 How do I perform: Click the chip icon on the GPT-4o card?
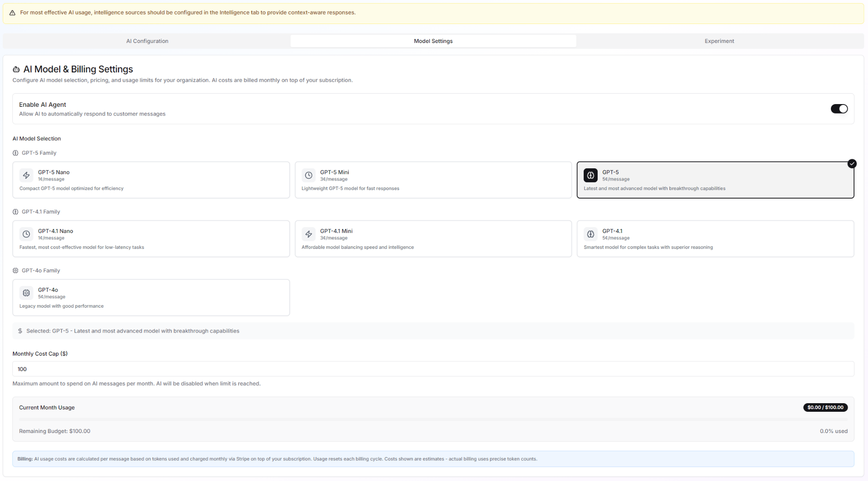pos(27,293)
